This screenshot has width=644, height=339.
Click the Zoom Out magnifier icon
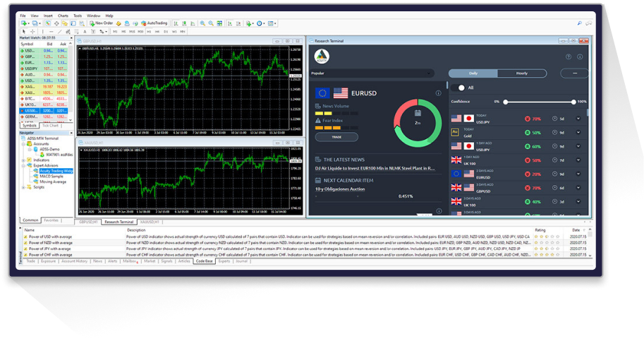211,23
